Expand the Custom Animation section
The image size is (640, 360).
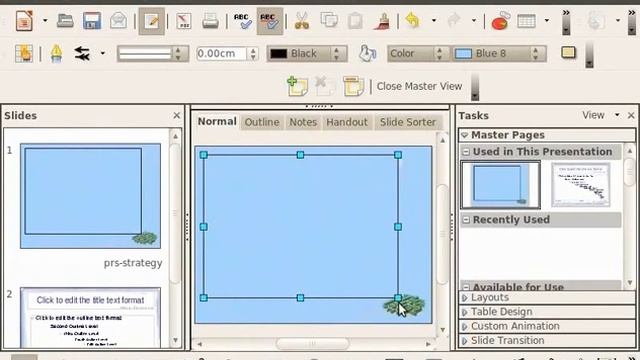[x=547, y=326]
